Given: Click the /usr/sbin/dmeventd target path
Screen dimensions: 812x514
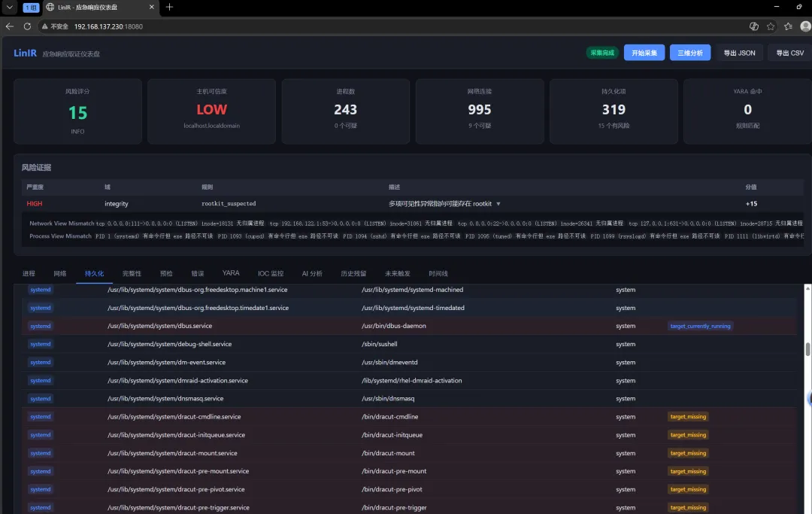Looking at the screenshot, I should 389,362.
